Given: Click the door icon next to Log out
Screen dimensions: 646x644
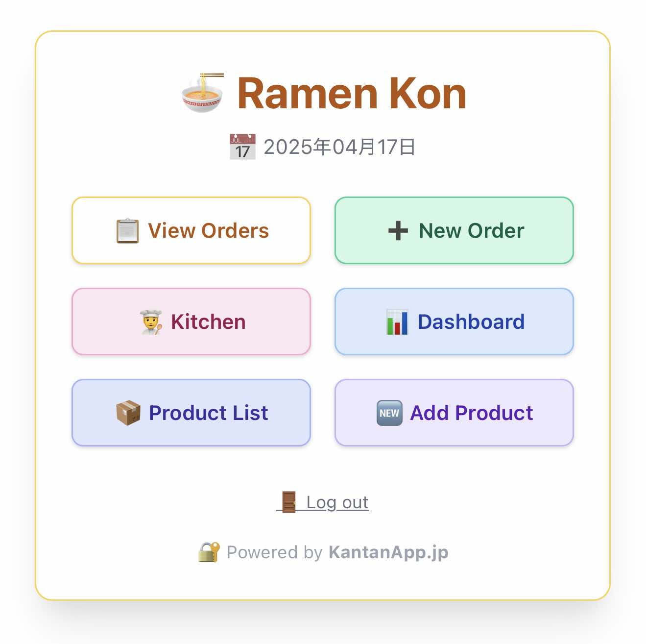Looking at the screenshot, I should coord(288,502).
